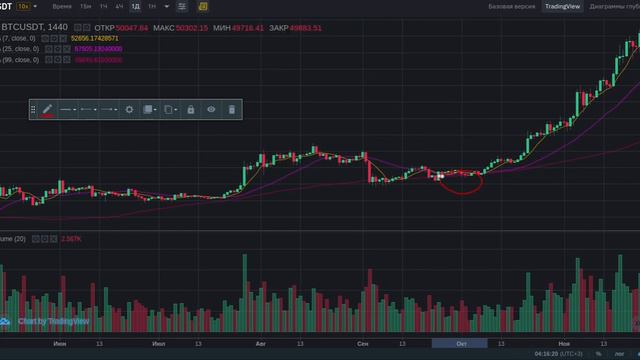Screen dimensions: 640x360
Task: Toggle visibility of MA (99, close, 0)
Action: pos(49,60)
